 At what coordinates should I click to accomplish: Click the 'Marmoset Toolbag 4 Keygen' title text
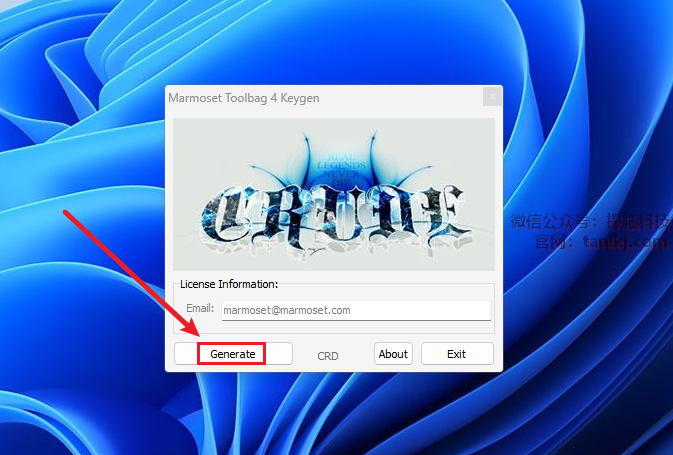coord(244,98)
